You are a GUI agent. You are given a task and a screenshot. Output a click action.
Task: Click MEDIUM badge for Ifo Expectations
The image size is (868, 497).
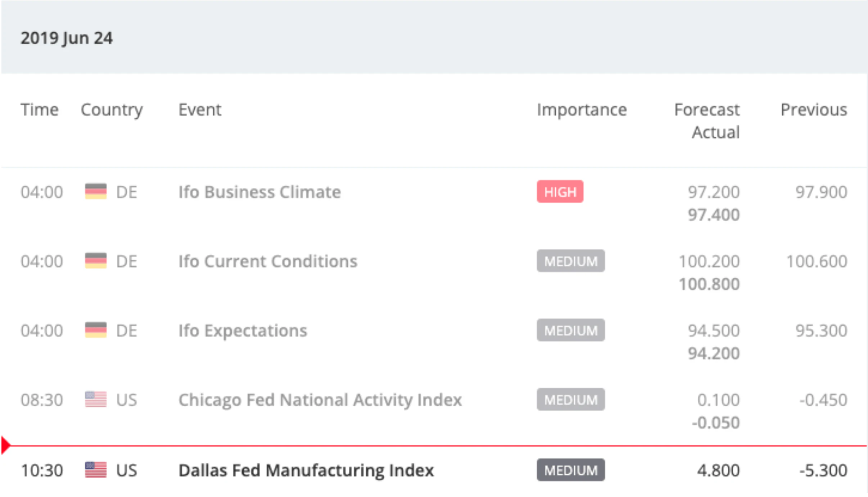point(570,330)
